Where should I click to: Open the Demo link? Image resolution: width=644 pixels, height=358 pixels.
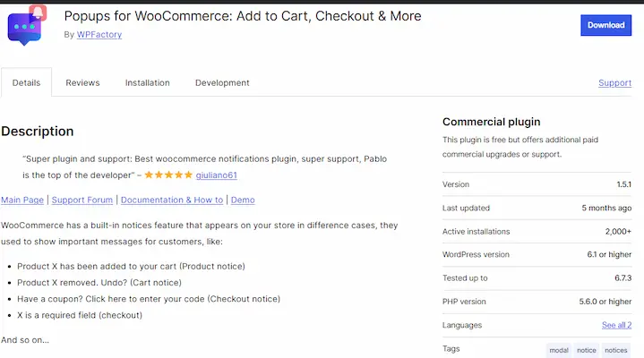click(x=243, y=200)
